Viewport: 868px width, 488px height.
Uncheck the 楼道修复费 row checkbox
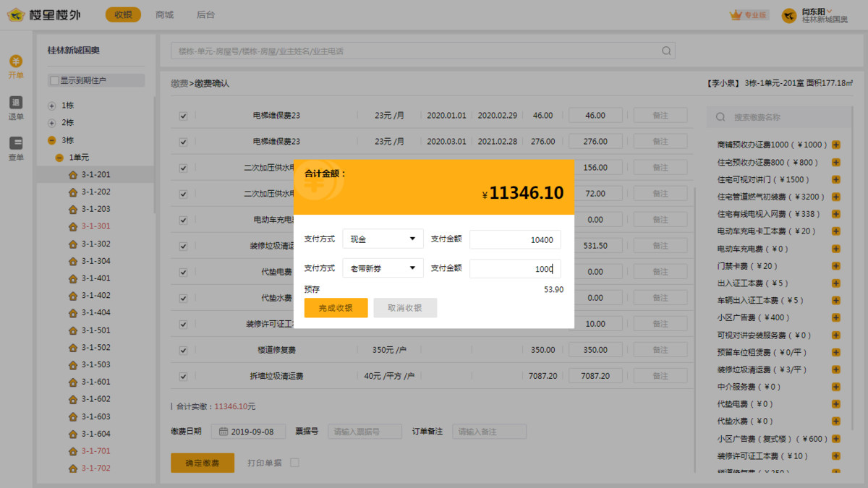coord(183,351)
